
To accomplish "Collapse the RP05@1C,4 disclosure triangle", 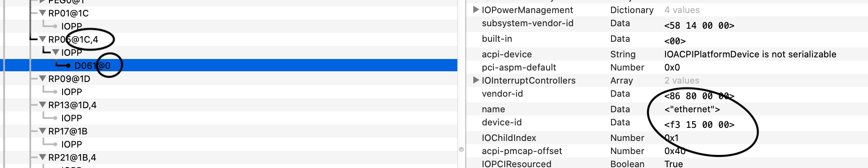I will [x=43, y=39].
